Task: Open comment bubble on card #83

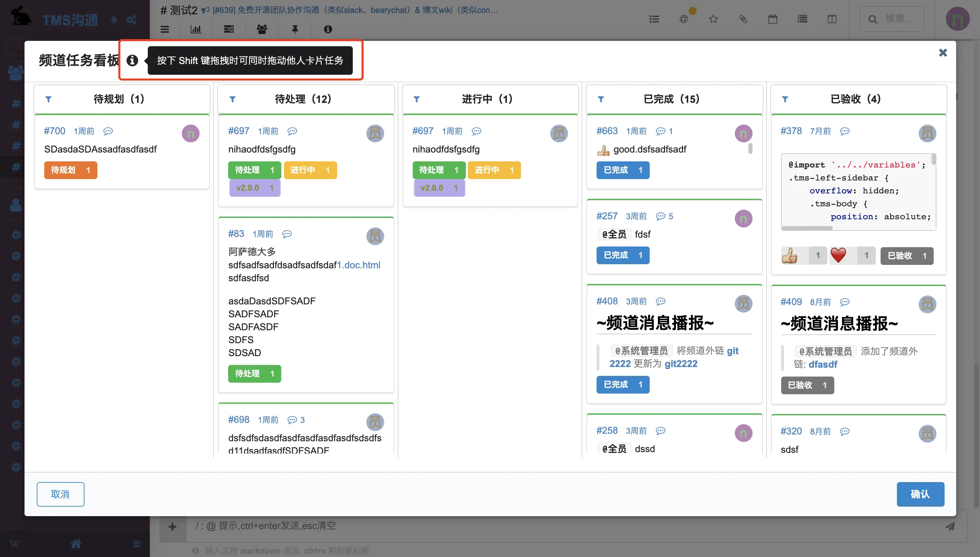Action: pos(287,234)
